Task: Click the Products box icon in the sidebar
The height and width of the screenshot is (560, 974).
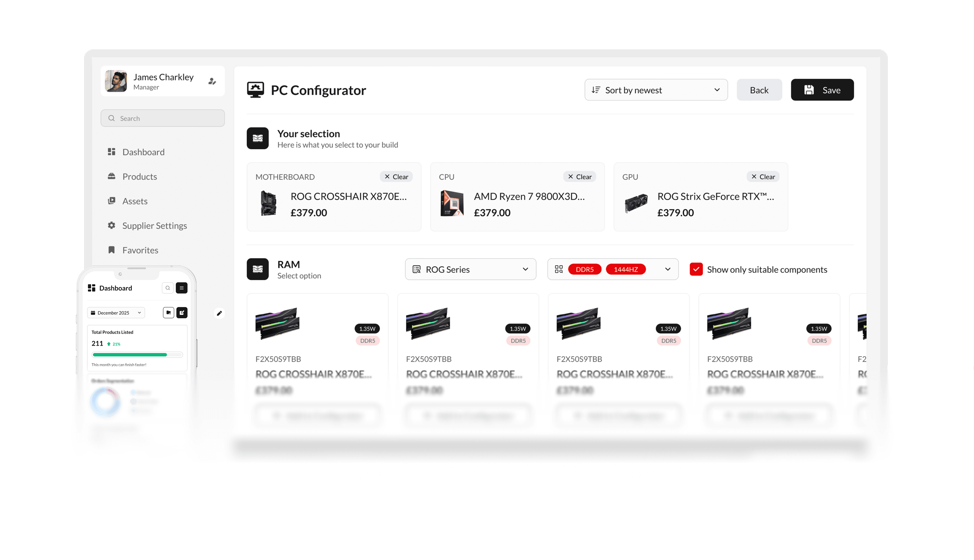Action: pos(112,176)
